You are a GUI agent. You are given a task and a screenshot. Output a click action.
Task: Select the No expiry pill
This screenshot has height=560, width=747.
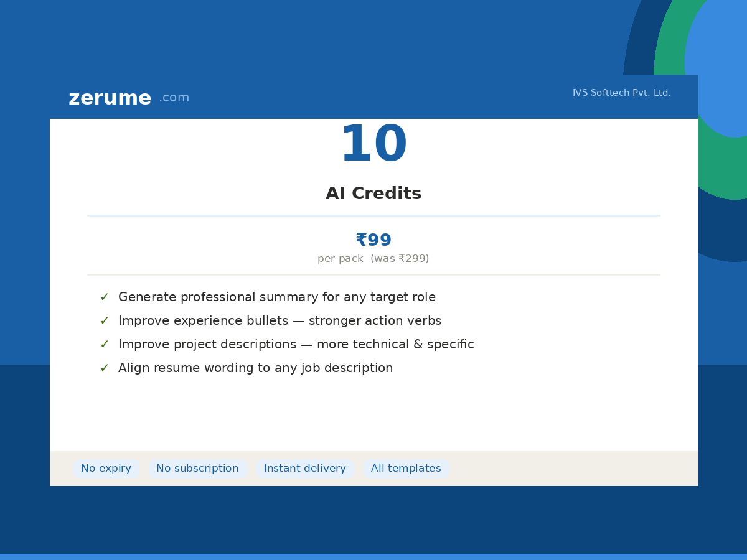[x=106, y=469]
